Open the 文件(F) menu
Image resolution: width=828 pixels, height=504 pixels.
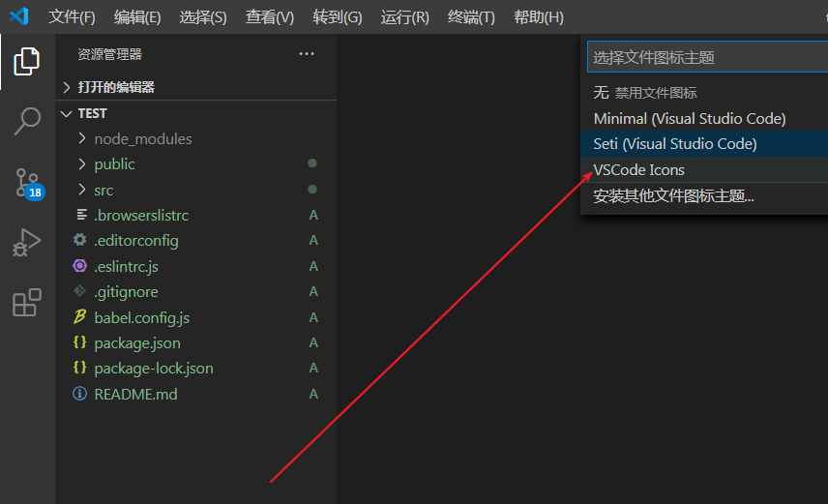pyautogui.click(x=72, y=17)
